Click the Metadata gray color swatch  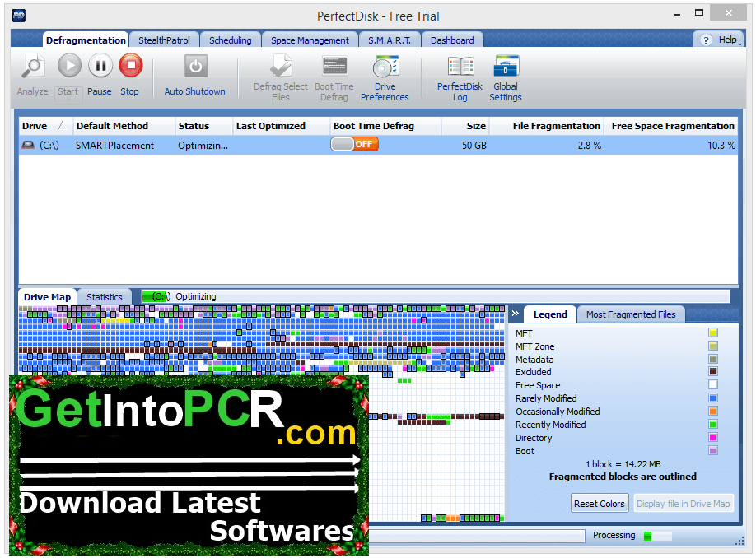tap(713, 359)
